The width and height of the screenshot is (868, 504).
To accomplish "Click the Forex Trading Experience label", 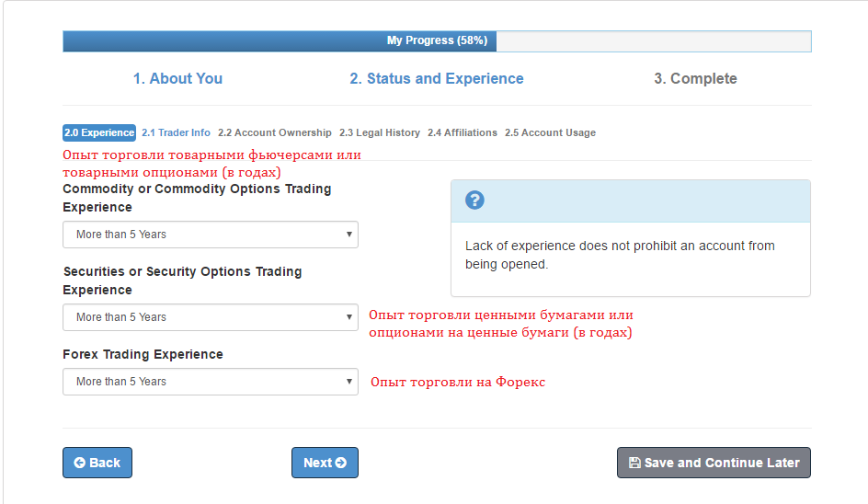I will [x=143, y=354].
